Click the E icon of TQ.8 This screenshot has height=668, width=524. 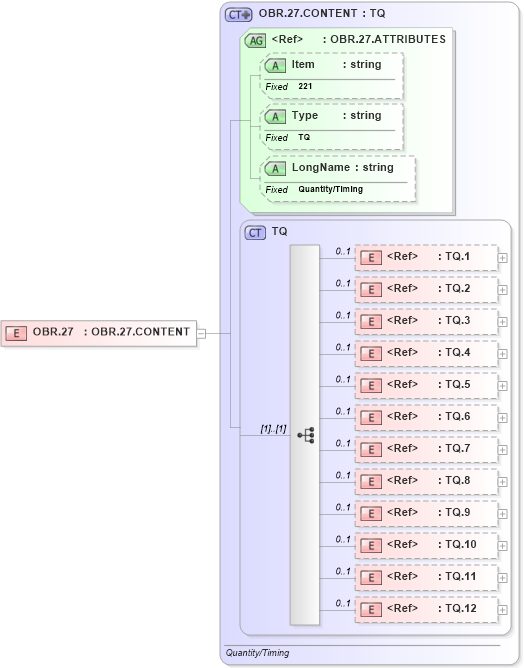coord(371,481)
